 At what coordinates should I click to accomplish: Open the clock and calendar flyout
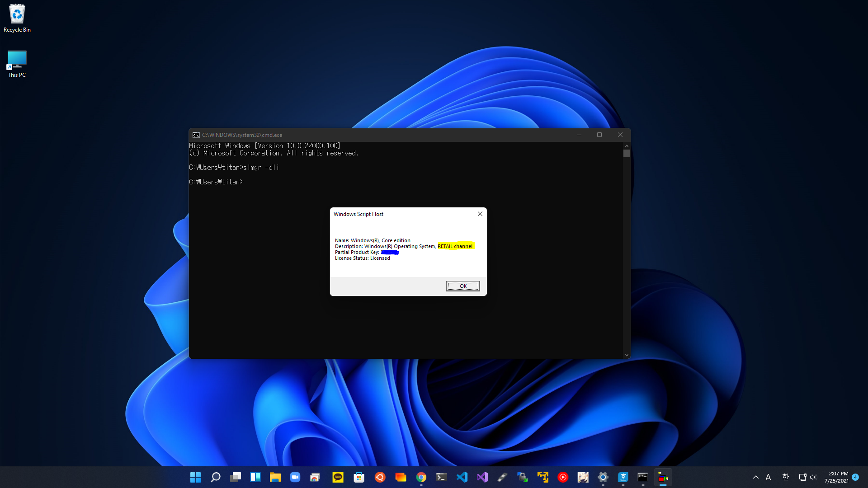tap(836, 477)
